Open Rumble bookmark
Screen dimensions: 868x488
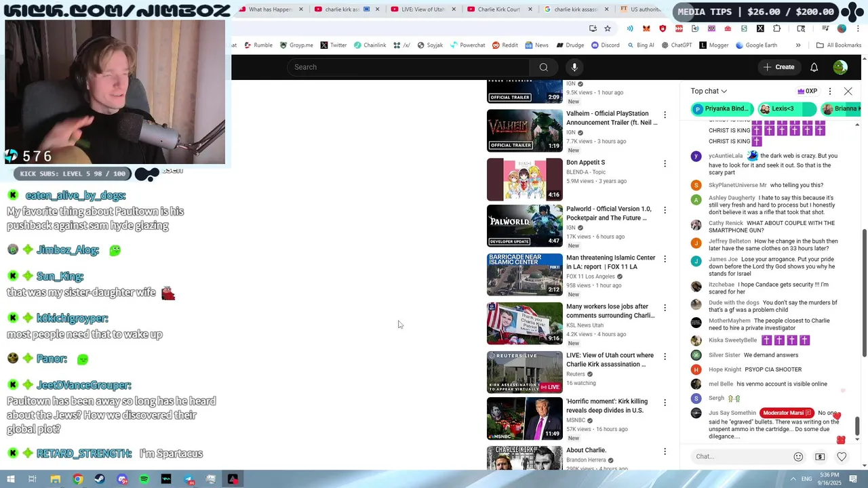(258, 45)
